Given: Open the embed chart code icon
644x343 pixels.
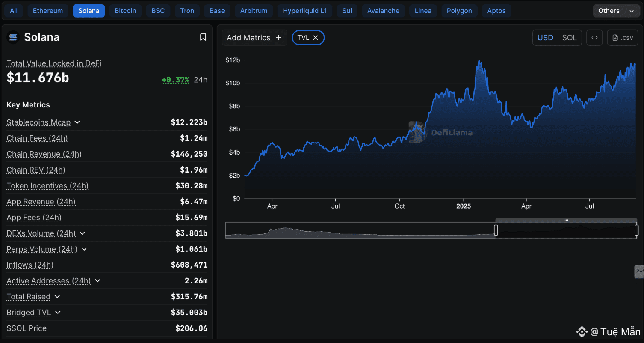Looking at the screenshot, I should [594, 38].
